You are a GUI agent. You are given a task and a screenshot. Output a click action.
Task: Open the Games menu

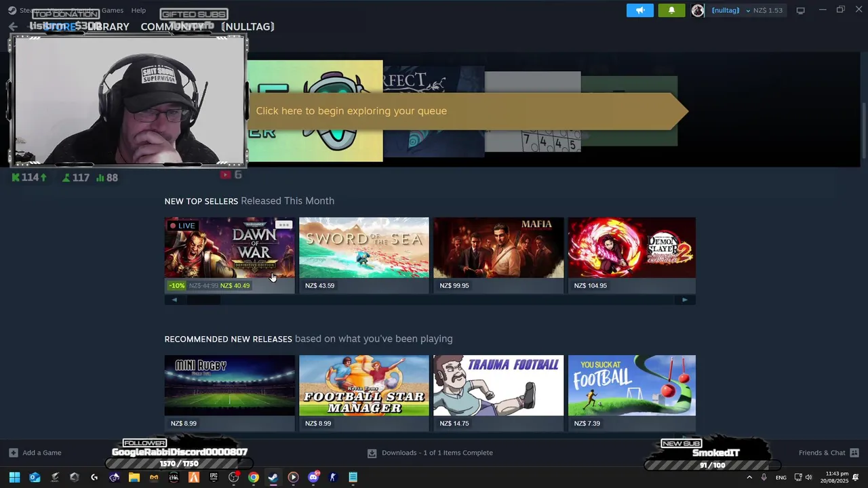113,10
